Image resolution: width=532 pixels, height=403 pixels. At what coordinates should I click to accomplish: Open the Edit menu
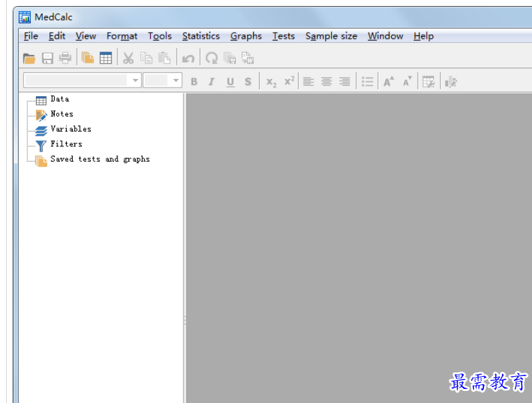57,36
